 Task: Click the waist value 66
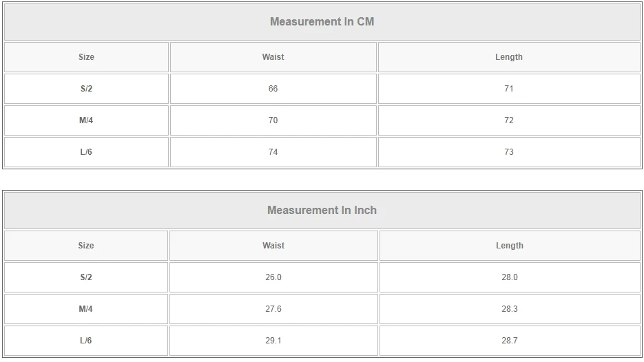click(x=273, y=89)
